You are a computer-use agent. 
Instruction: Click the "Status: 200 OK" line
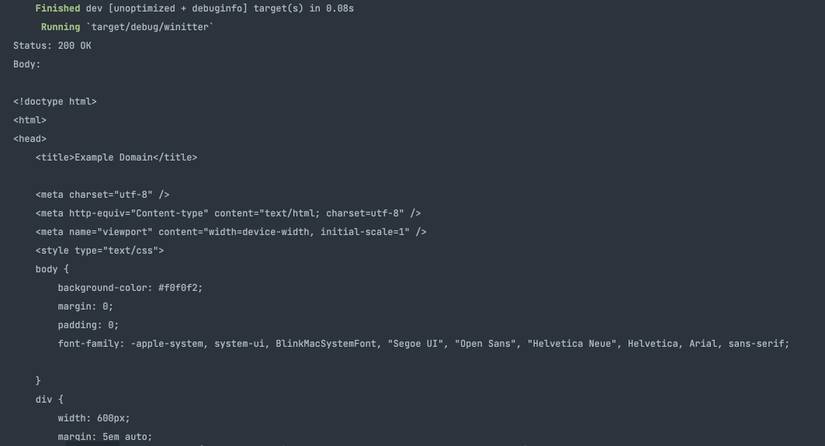pos(52,46)
